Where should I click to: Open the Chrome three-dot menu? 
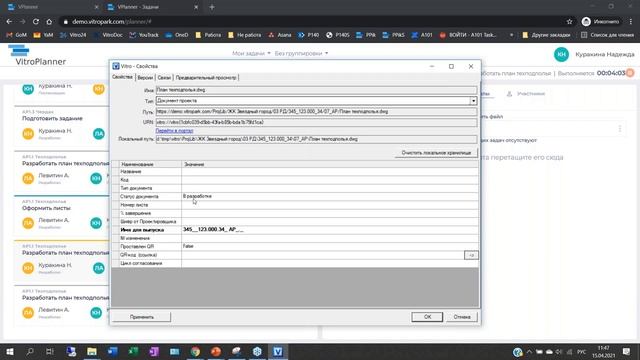[631, 22]
